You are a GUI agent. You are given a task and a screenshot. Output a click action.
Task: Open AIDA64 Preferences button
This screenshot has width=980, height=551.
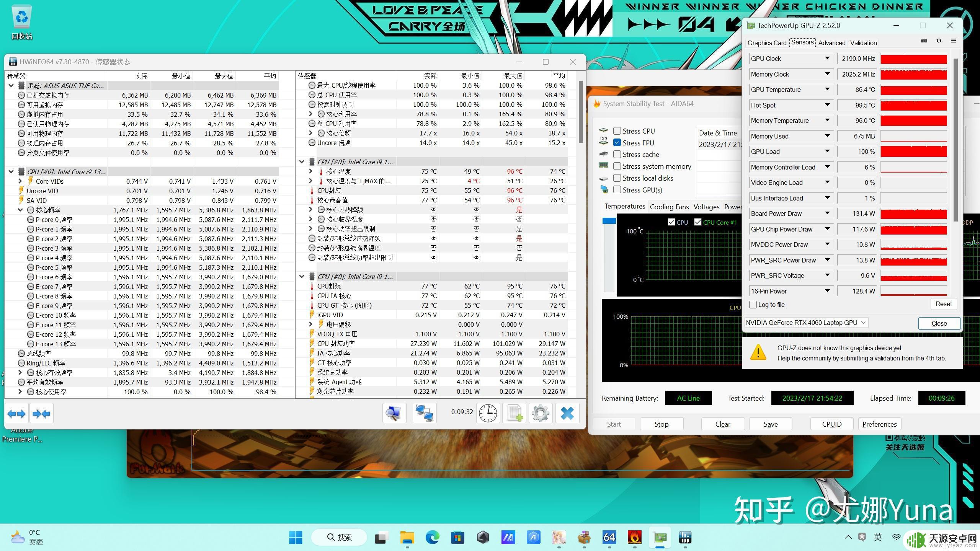point(879,424)
